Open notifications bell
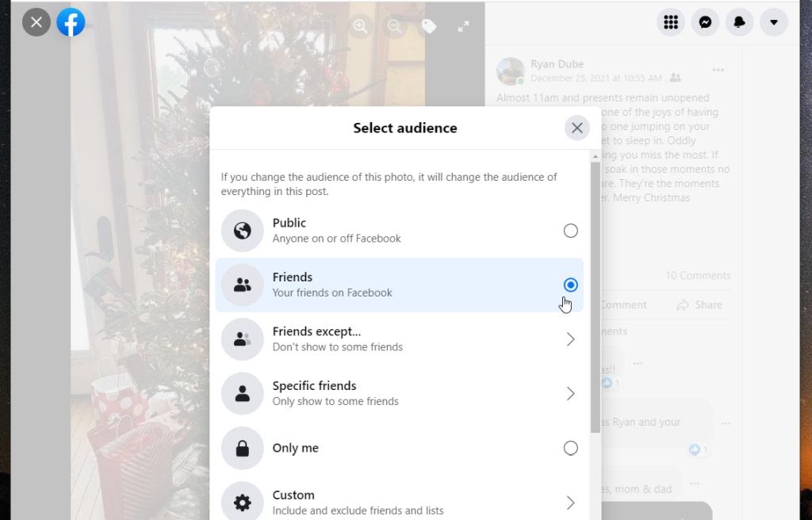Screen dimensions: 812x520 [x=740, y=22]
